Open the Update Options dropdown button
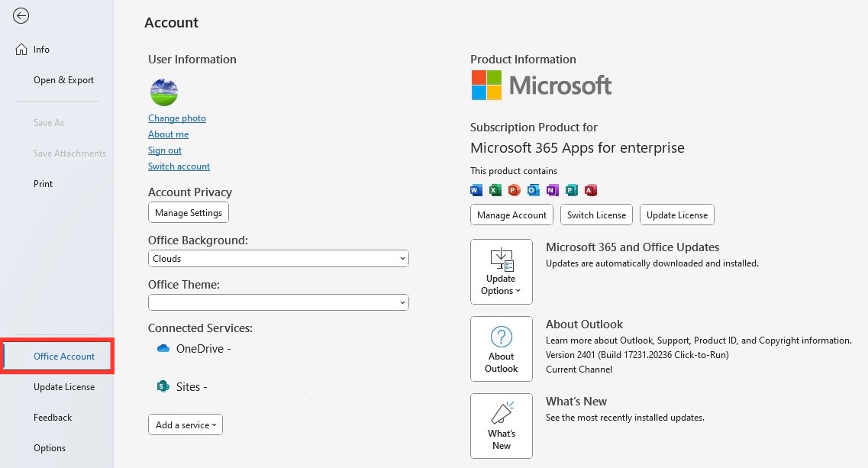 [x=502, y=271]
